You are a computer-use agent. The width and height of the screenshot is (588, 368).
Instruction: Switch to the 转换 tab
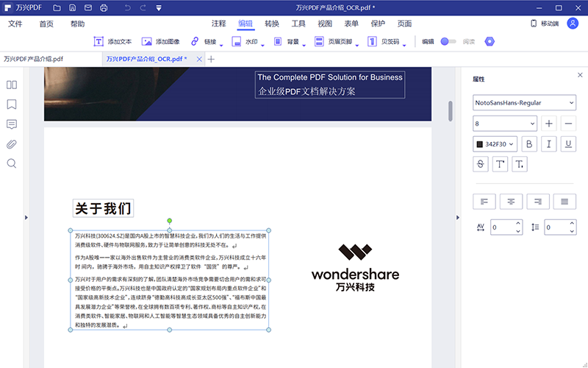click(272, 24)
